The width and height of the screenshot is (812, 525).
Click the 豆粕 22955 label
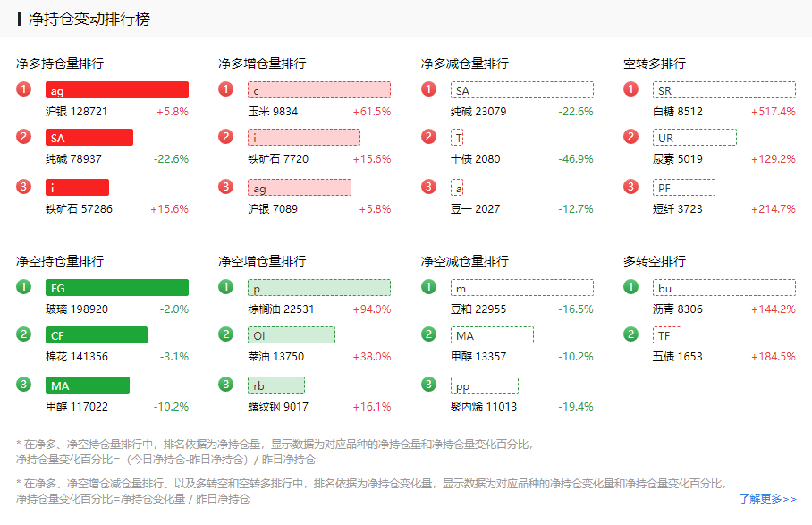[x=478, y=309]
